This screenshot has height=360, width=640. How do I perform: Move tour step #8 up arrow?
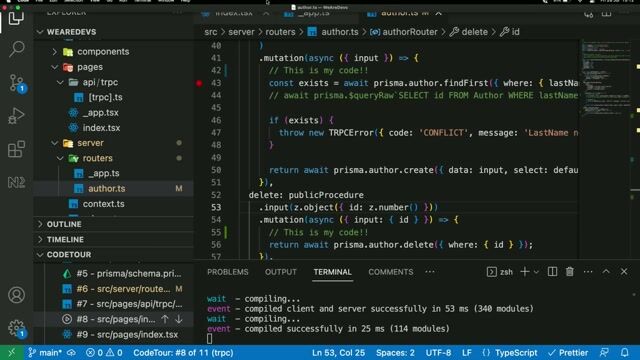point(165,320)
